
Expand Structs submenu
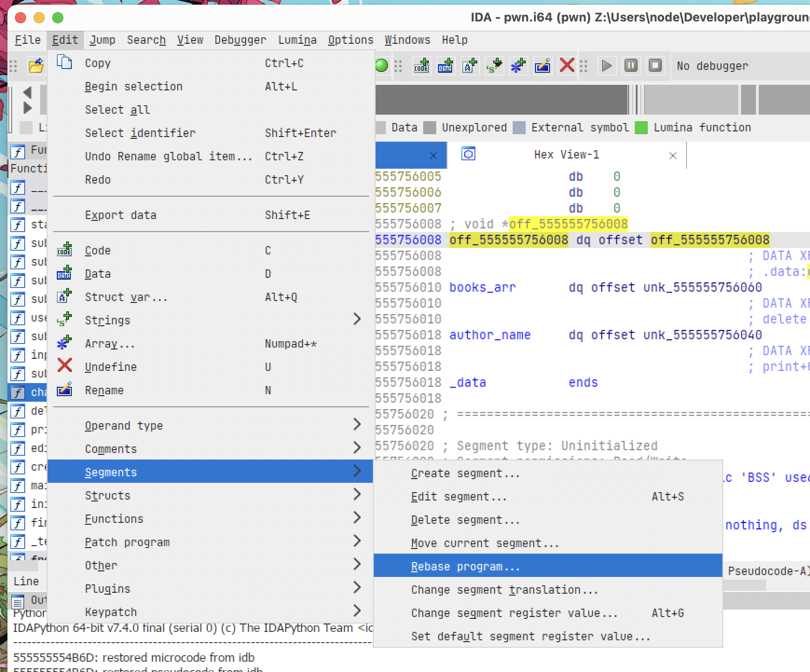click(x=357, y=494)
